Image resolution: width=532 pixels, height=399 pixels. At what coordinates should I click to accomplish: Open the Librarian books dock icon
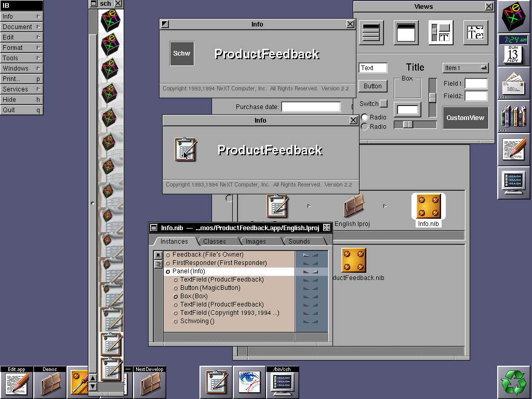click(x=513, y=115)
